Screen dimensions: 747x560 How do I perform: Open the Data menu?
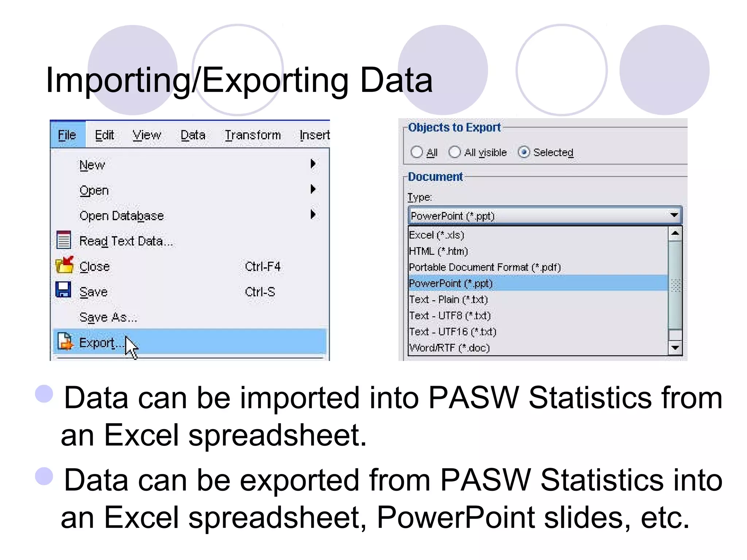[193, 135]
